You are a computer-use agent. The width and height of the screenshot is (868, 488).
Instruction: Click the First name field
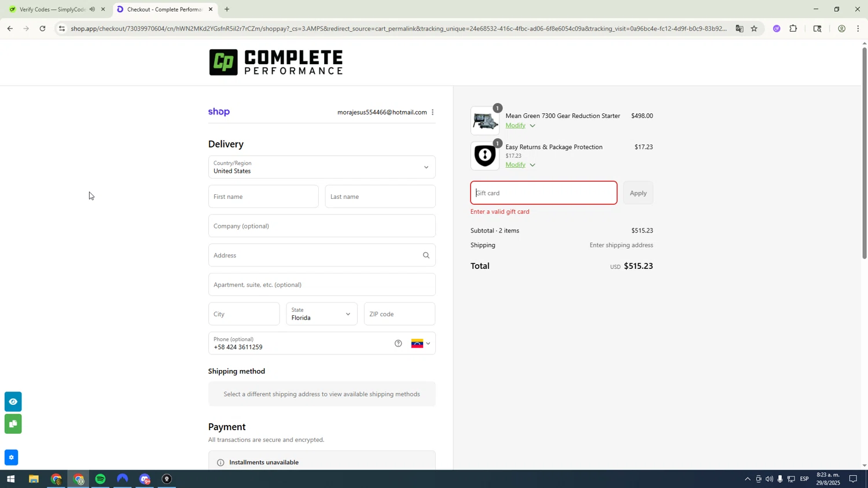point(263,197)
